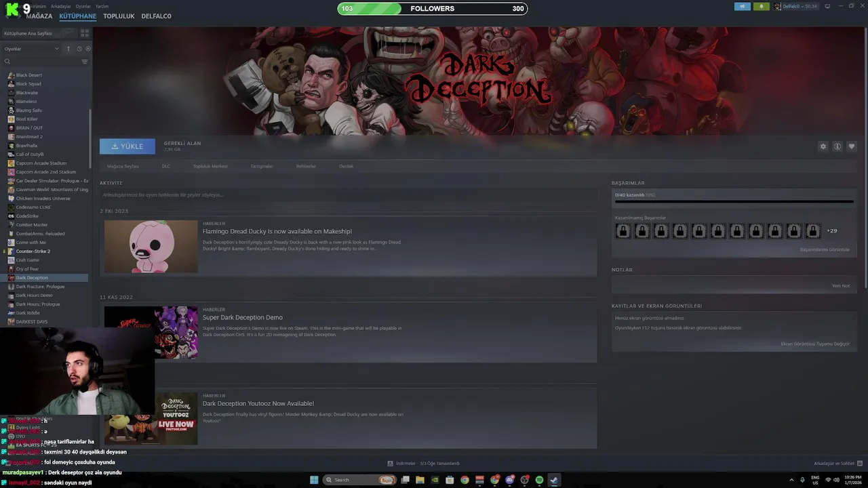Select Cry of Fear in library
The height and width of the screenshot is (488, 868).
pyautogui.click(x=27, y=269)
